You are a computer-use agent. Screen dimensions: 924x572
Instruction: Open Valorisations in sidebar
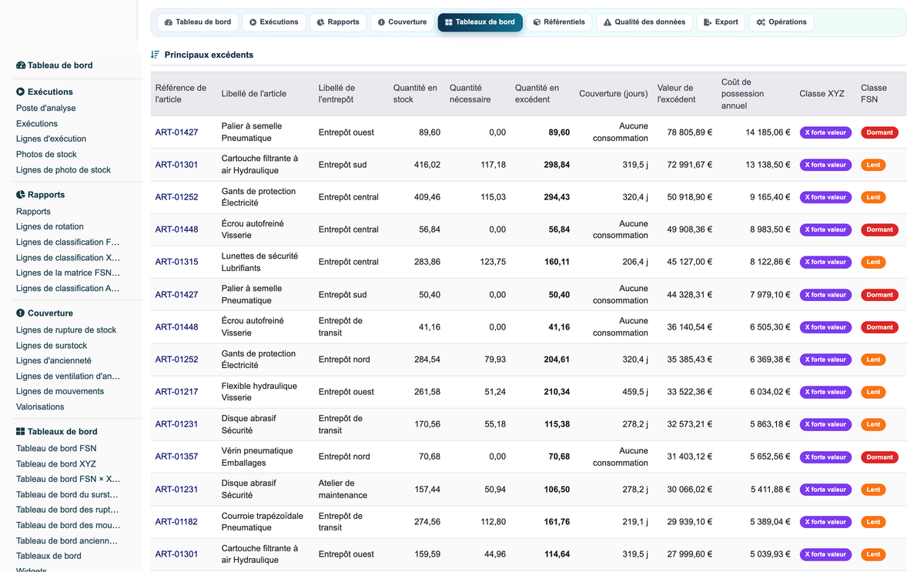tap(40, 407)
